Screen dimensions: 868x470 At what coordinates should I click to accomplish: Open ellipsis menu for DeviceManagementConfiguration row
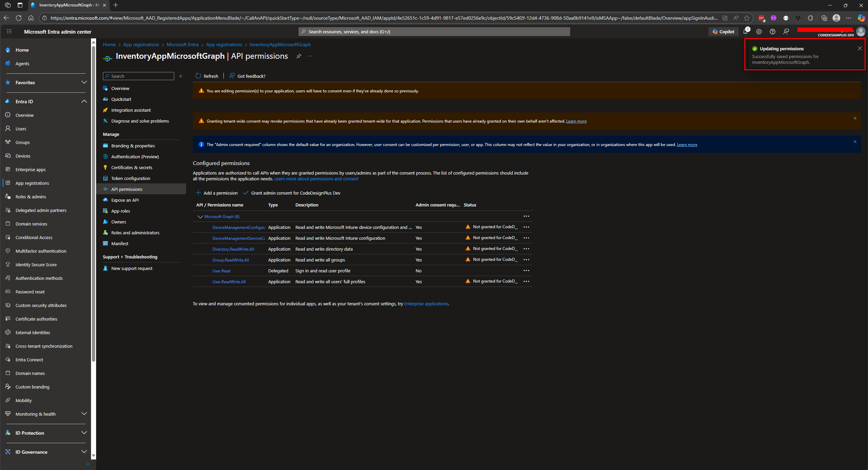tap(526, 227)
